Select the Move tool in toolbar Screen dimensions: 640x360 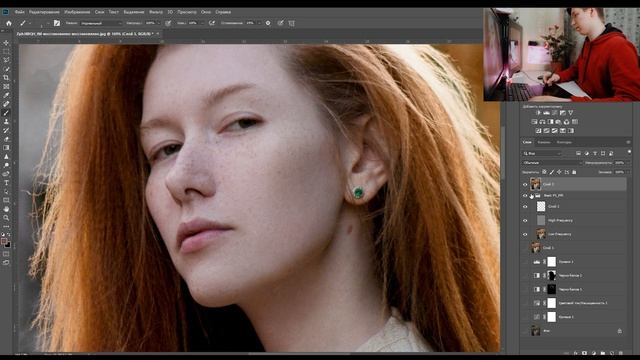6,43
